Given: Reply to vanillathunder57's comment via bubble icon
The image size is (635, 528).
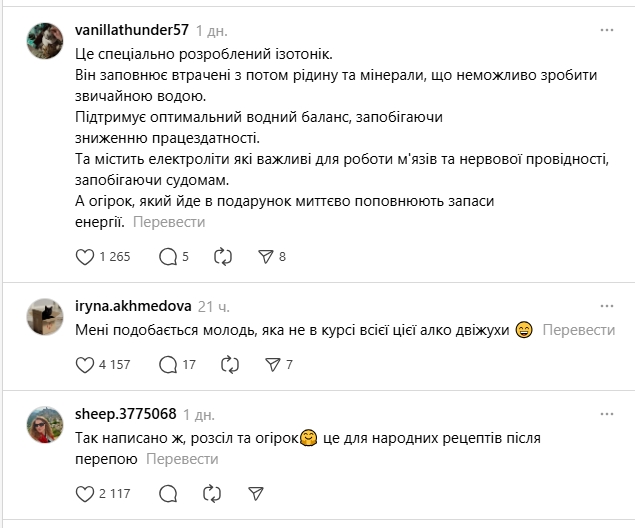Looking at the screenshot, I should pyautogui.click(x=169, y=257).
